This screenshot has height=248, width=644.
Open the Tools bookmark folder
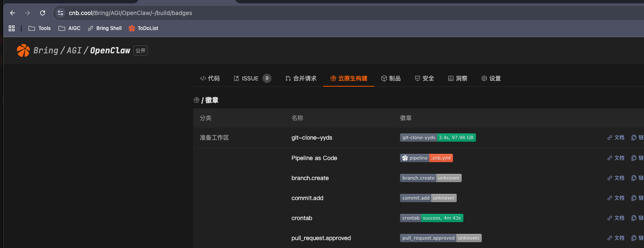[x=39, y=28]
